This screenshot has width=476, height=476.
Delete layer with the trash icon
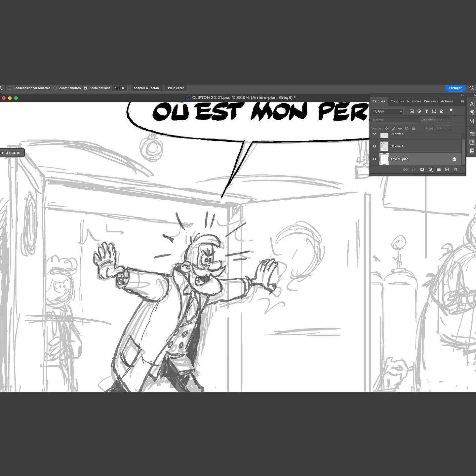point(455,170)
